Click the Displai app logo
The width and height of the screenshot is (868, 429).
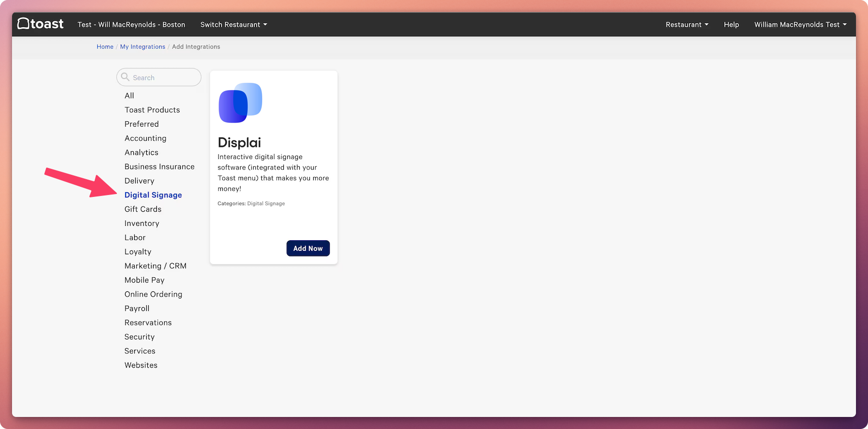(241, 103)
